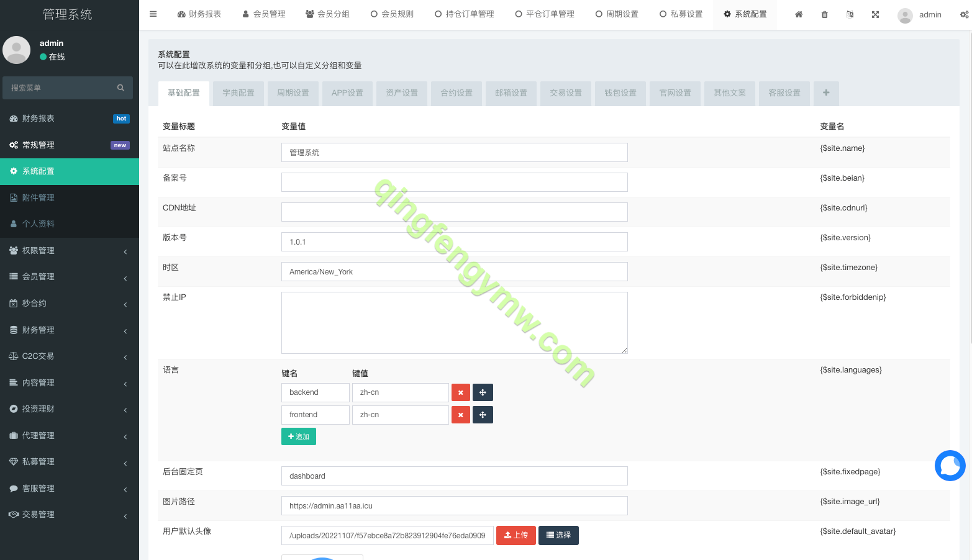The width and height of the screenshot is (972, 560).
Task: Click the search icon in sidebar search
Action: [x=120, y=88]
